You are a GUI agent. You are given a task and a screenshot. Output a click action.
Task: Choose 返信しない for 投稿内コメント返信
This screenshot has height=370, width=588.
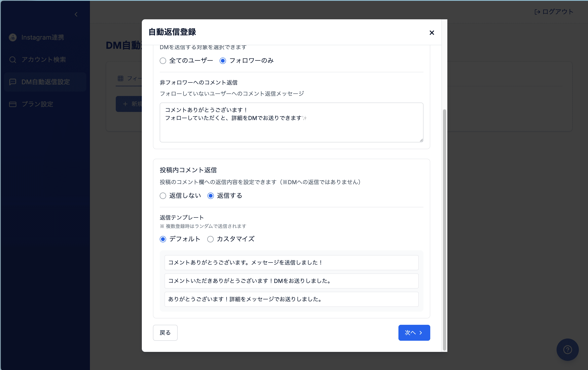(163, 196)
